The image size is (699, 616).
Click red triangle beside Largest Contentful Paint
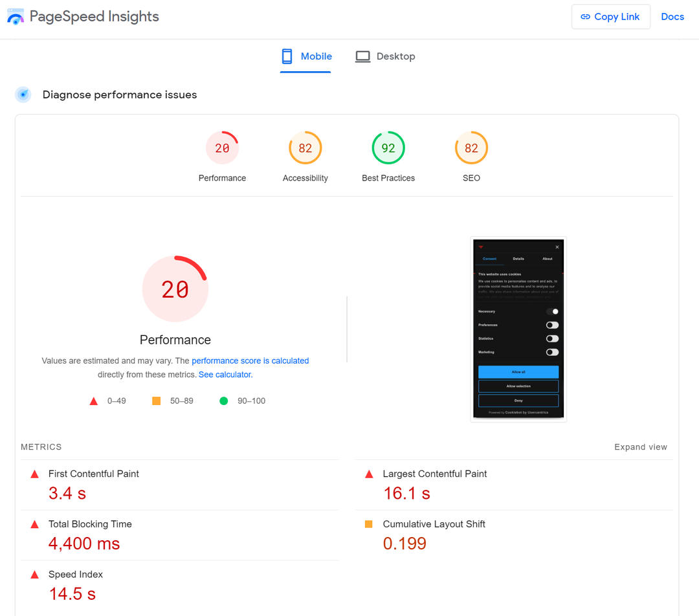[x=369, y=474]
